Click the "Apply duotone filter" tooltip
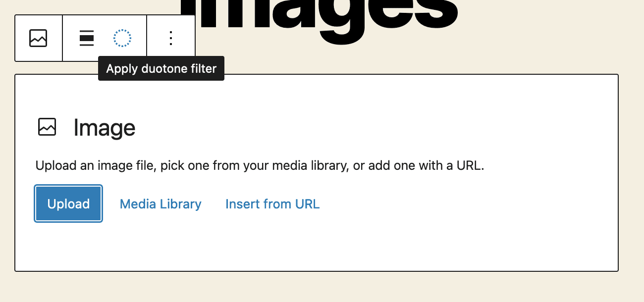 click(x=161, y=68)
